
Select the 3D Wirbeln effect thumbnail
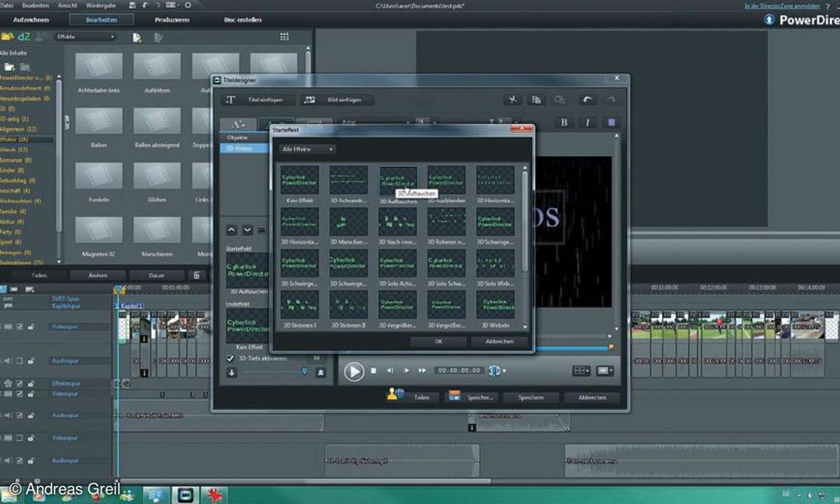pos(496,307)
